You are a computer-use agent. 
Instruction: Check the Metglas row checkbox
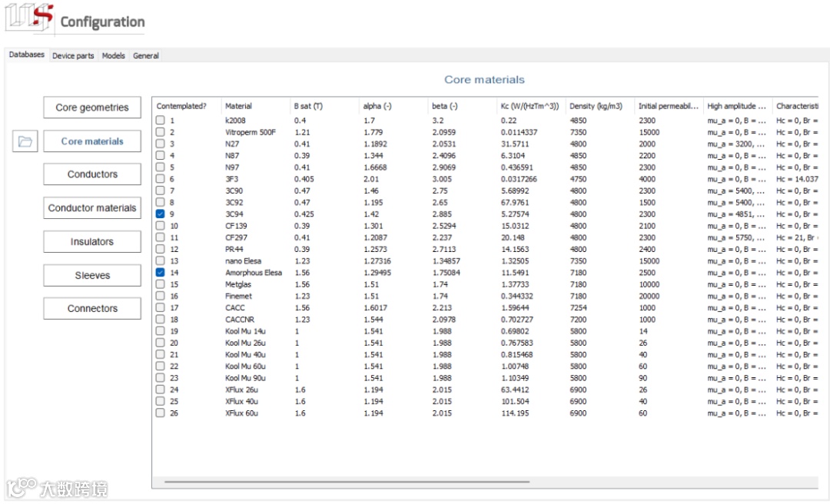[x=161, y=284]
